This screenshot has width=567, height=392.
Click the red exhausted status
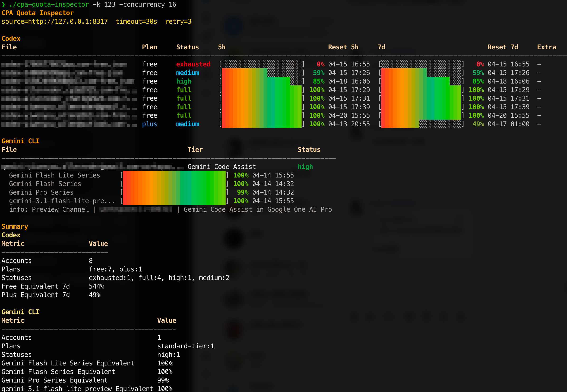coord(193,64)
